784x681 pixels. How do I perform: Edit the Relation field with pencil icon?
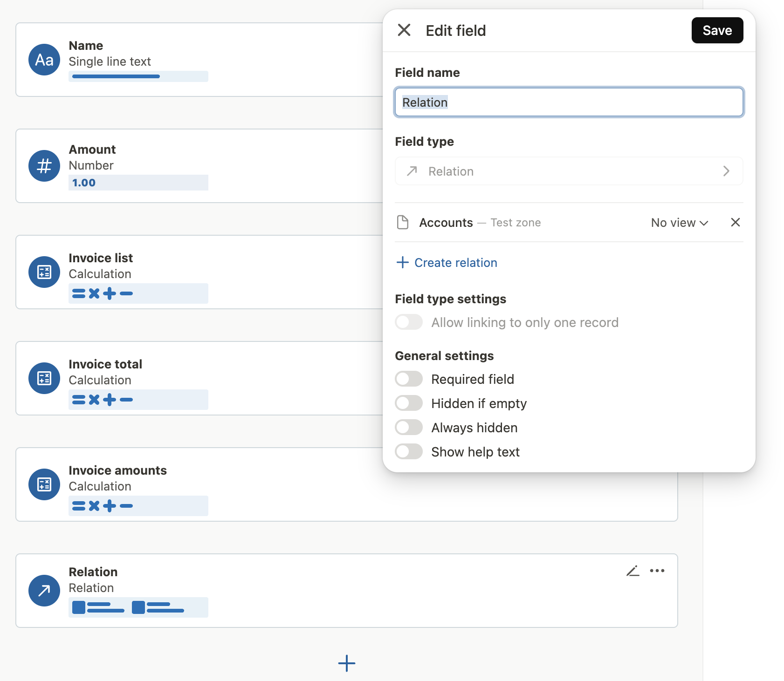pyautogui.click(x=633, y=571)
